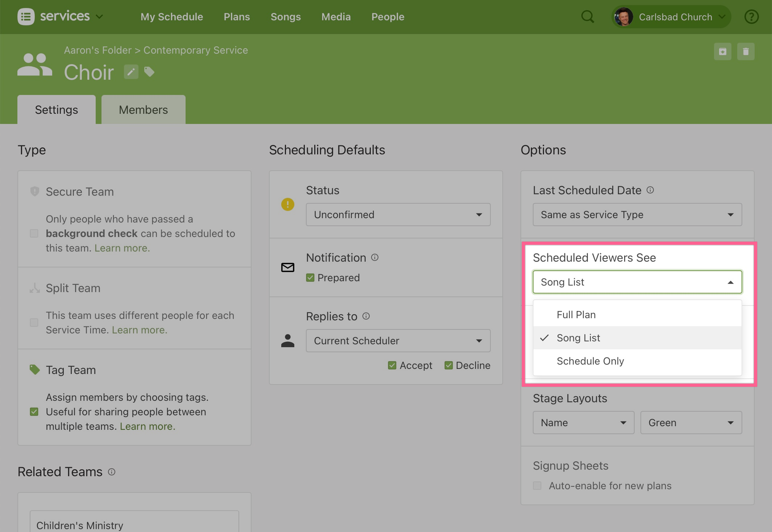Choose Full Plan from the list
Image resolution: width=772 pixels, height=532 pixels.
point(576,315)
